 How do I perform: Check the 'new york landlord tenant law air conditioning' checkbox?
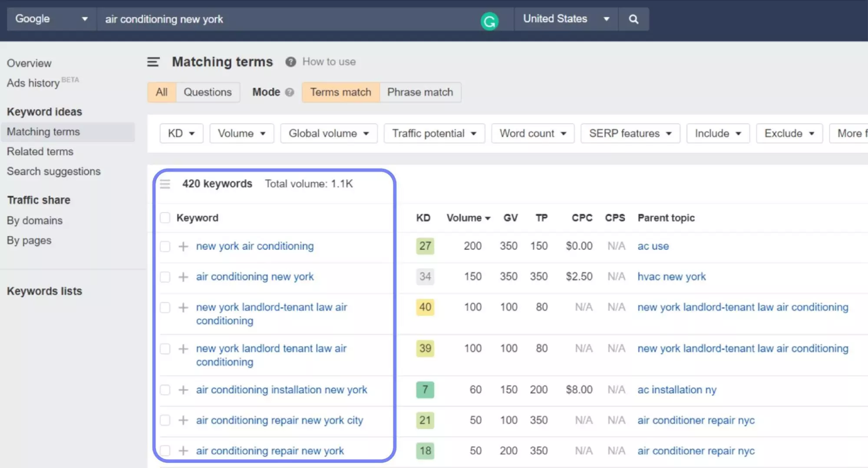coord(165,349)
